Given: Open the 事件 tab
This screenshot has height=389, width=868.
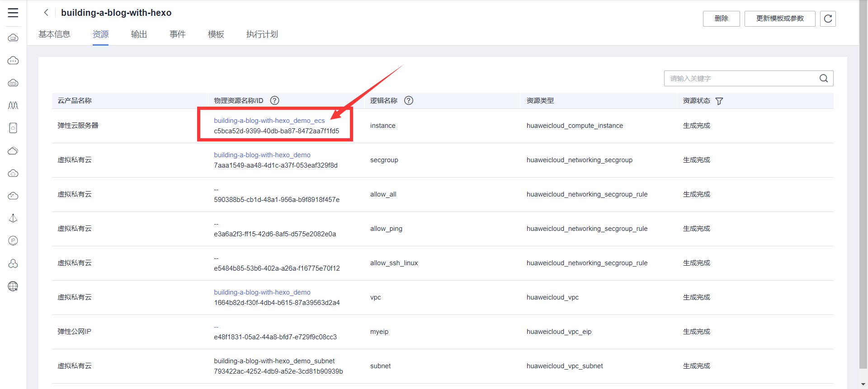Looking at the screenshot, I should pos(177,34).
